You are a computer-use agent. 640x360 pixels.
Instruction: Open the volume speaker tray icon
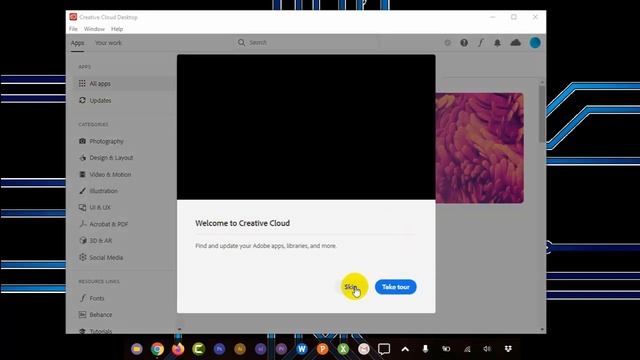point(487,349)
